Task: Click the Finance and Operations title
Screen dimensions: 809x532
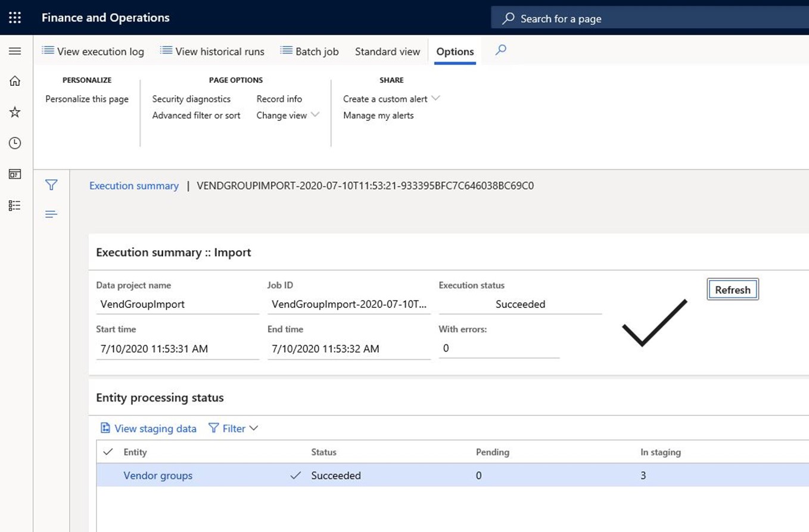Action: 105,18
